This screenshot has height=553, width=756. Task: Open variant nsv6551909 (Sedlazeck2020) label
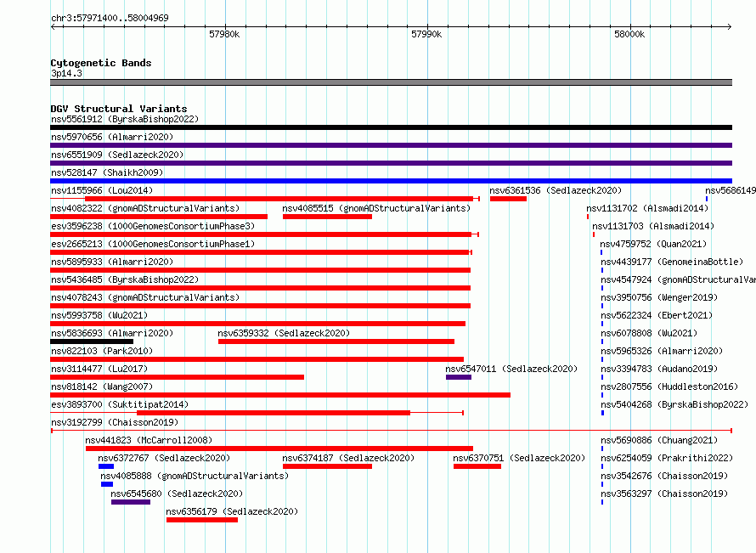[x=117, y=155]
